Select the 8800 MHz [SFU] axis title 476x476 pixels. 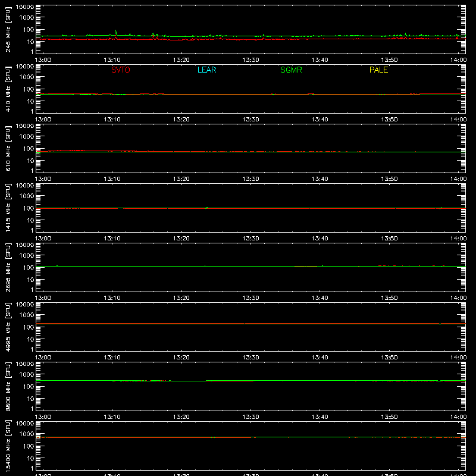[8, 386]
